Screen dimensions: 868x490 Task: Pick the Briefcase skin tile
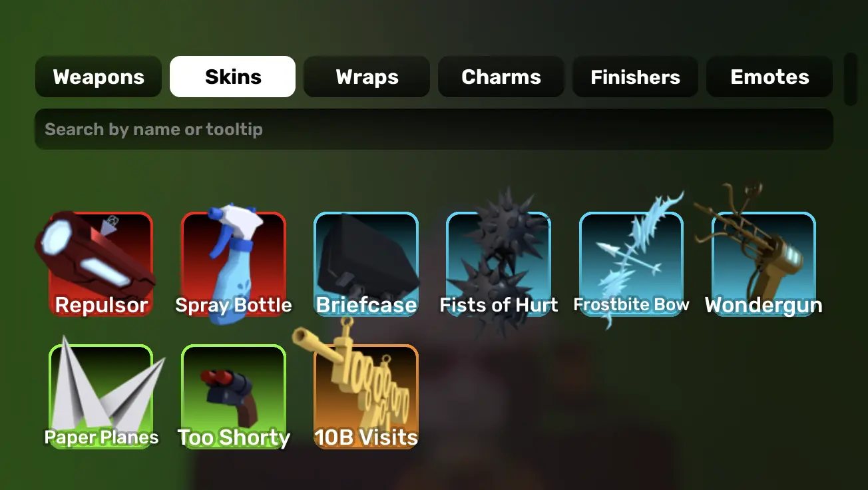pyautogui.click(x=366, y=264)
